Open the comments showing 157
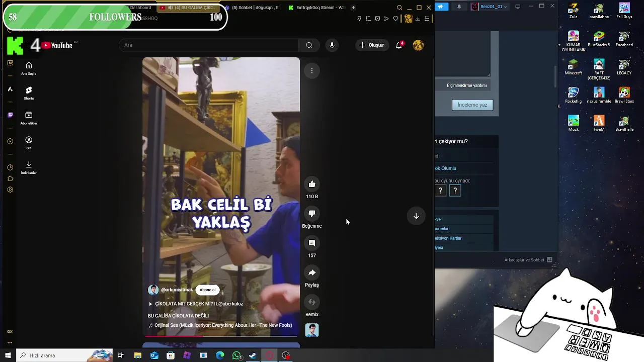 (312, 243)
